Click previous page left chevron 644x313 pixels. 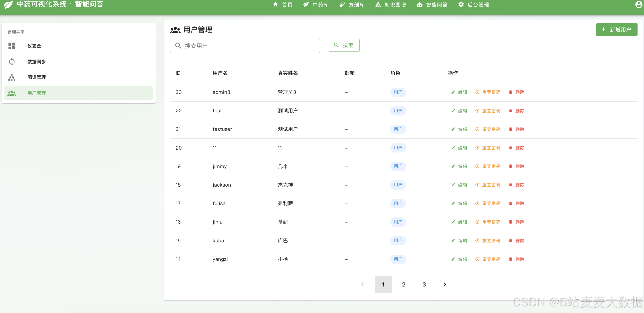click(x=363, y=284)
